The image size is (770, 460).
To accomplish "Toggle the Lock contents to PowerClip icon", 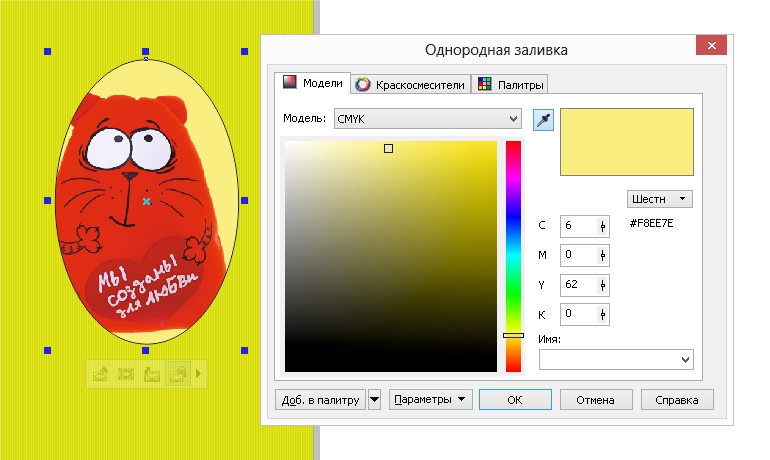I will [177, 374].
